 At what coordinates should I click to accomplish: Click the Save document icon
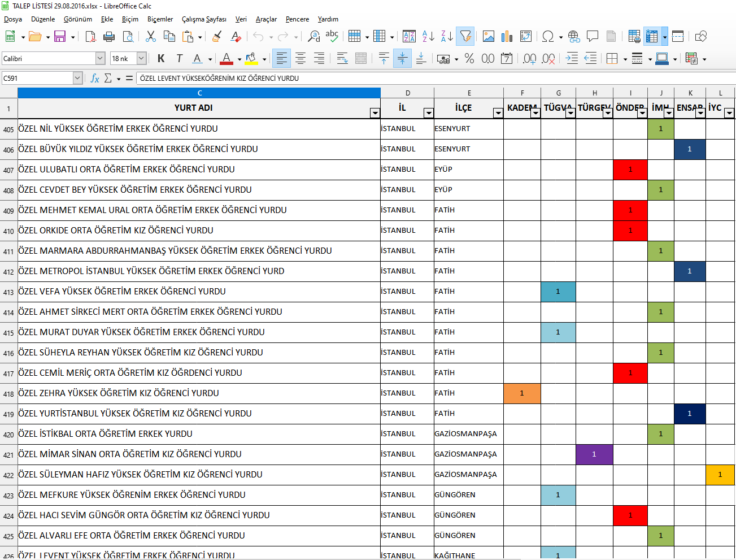coord(60,37)
